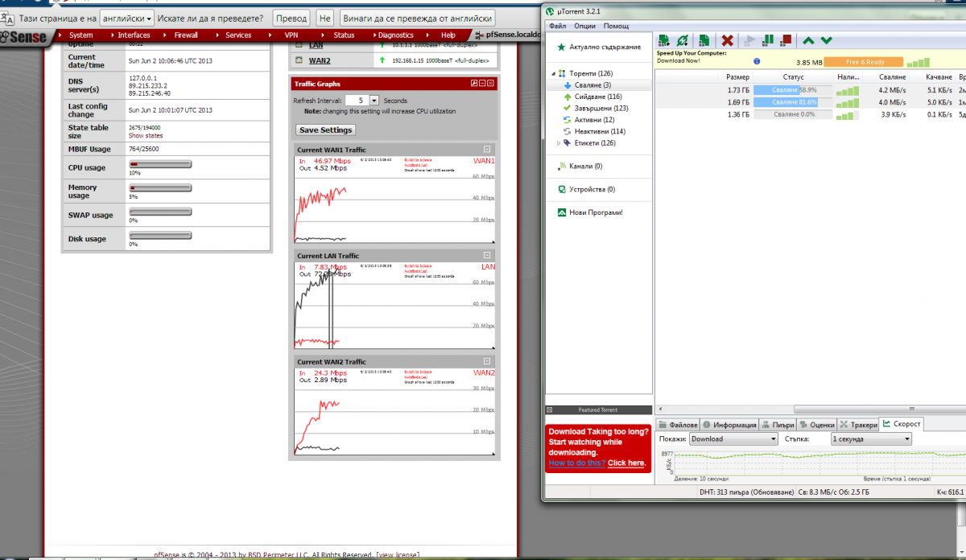Collapse the Current LAN Traffic graph
The image size is (966, 560).
[487, 256]
